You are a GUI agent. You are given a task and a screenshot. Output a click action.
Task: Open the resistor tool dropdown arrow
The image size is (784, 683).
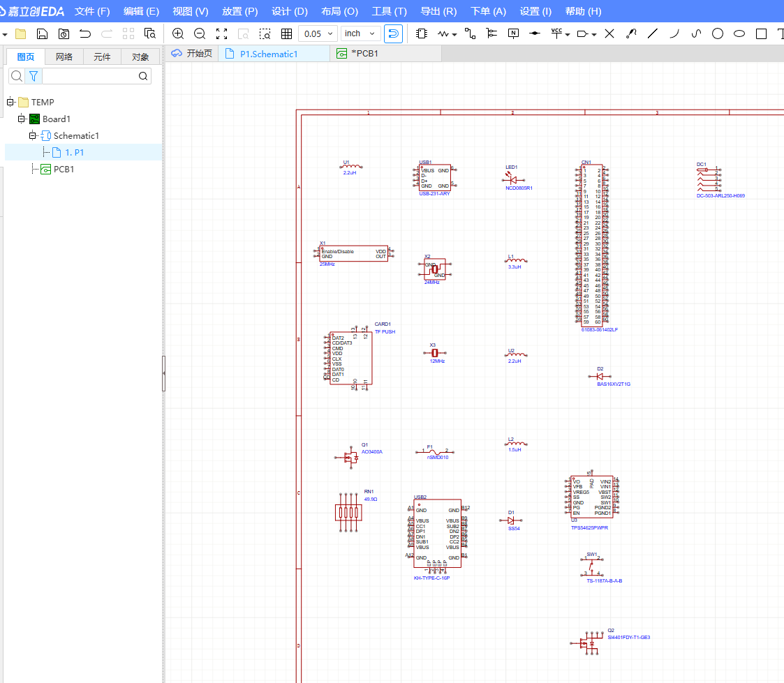[454, 34]
